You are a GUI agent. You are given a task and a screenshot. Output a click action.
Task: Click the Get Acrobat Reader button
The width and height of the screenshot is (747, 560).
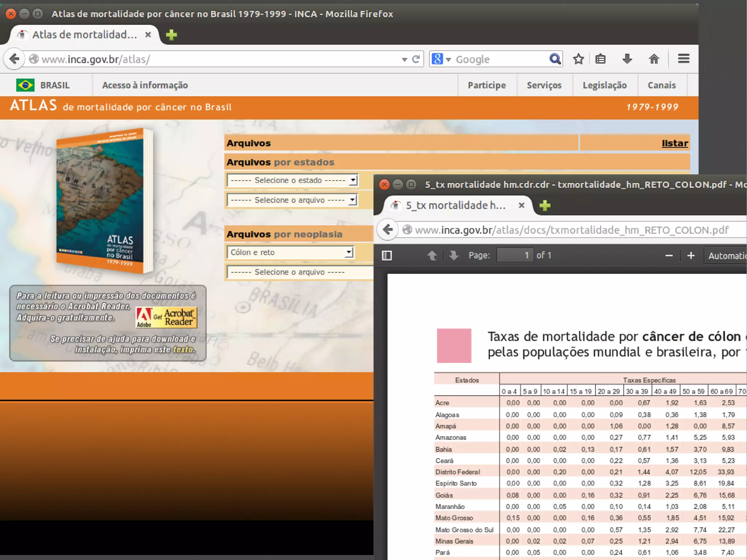pyautogui.click(x=166, y=317)
